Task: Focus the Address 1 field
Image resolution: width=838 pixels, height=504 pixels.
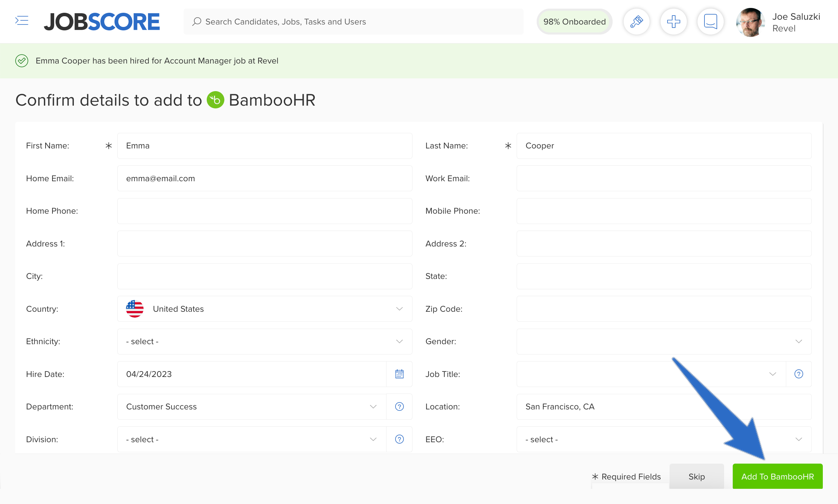Action: (265, 243)
